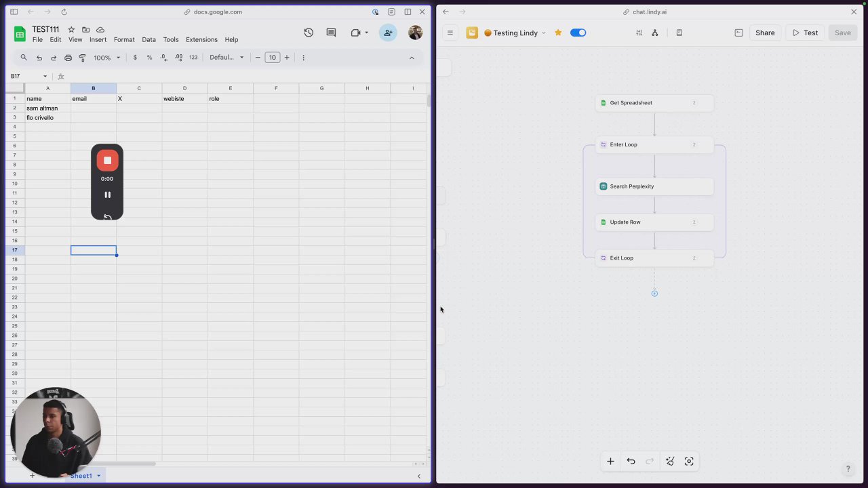
Task: Open Lindy knowledge book icon
Action: pyautogui.click(x=679, y=33)
